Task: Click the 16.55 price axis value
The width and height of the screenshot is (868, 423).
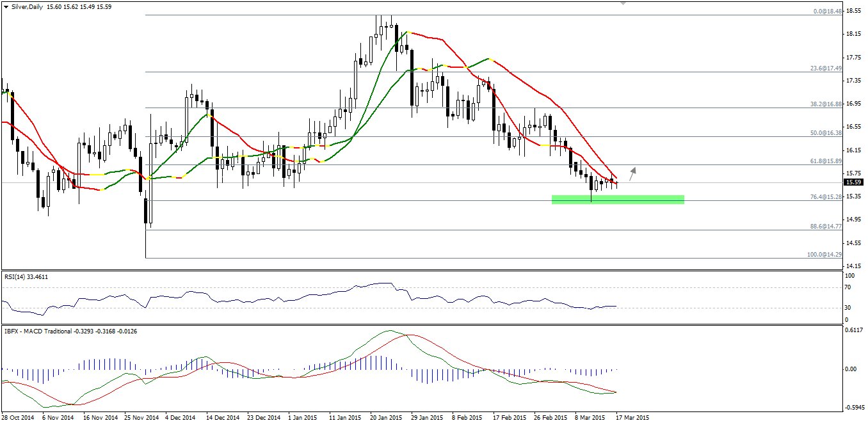Action: 853,127
